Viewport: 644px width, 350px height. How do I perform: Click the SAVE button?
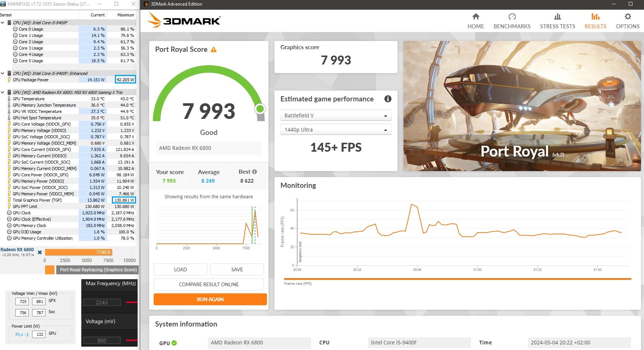tap(237, 269)
